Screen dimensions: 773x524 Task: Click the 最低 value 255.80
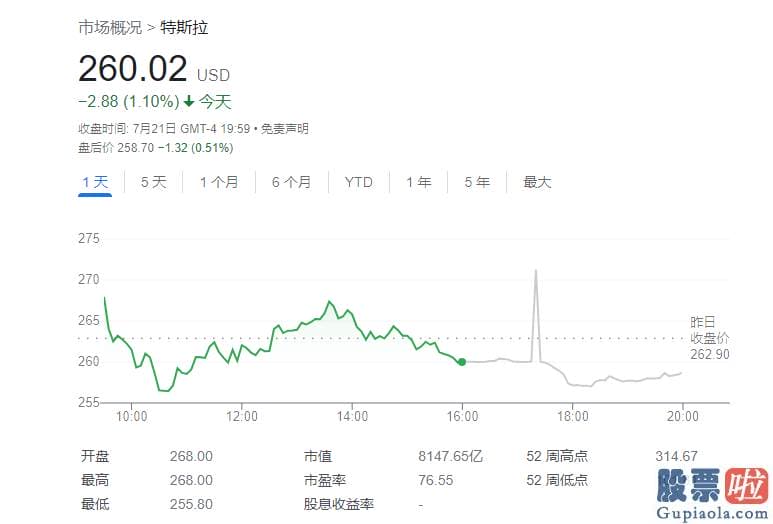tap(191, 504)
